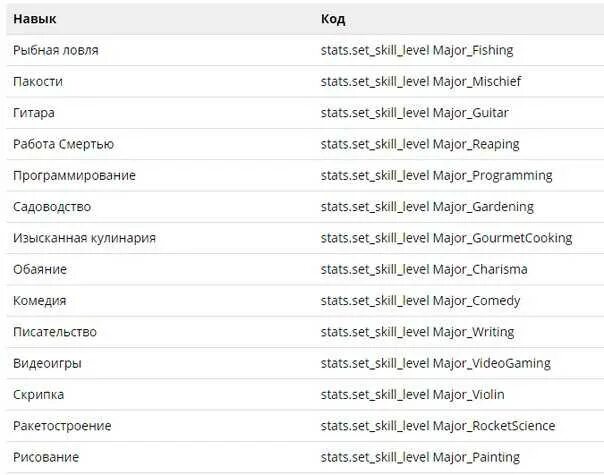Screen dimensions: 604x475
Task: Click the Major_VideoGaming cheat code
Action: point(436,363)
